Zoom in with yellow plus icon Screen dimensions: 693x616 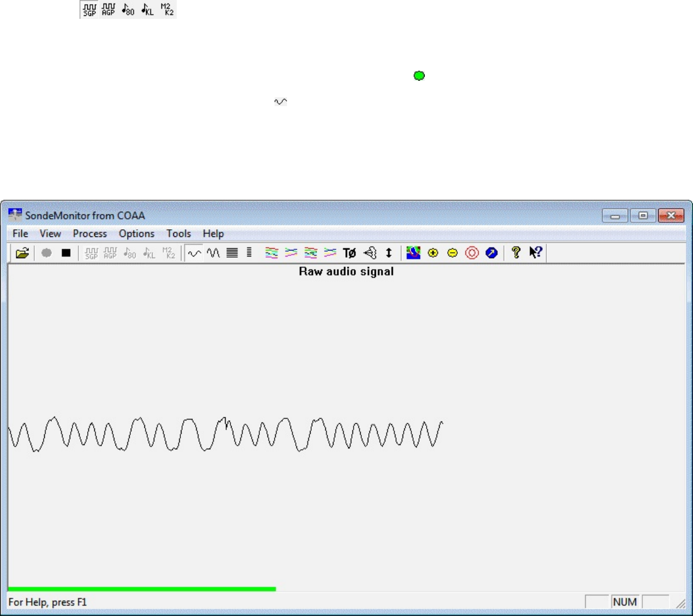(x=433, y=253)
